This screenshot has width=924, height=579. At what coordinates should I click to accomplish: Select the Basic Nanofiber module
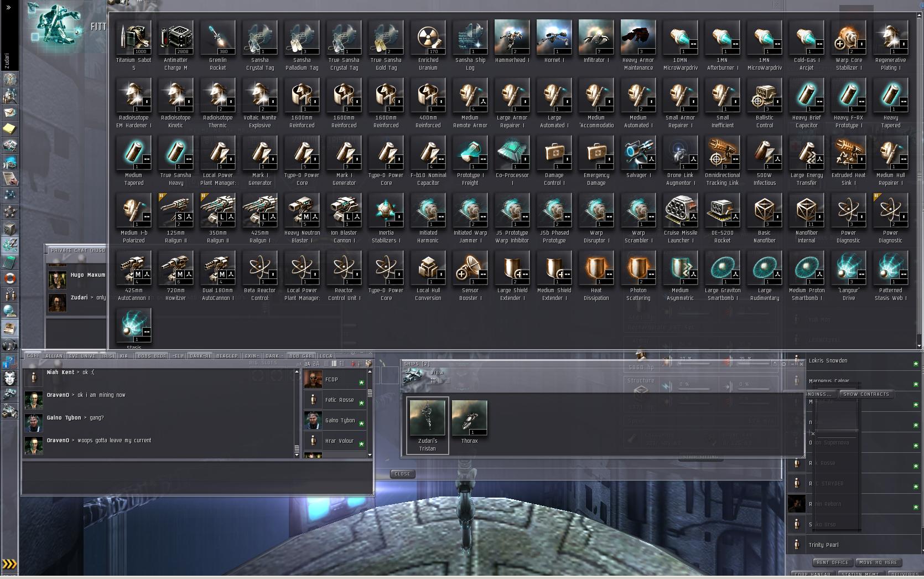(x=764, y=219)
